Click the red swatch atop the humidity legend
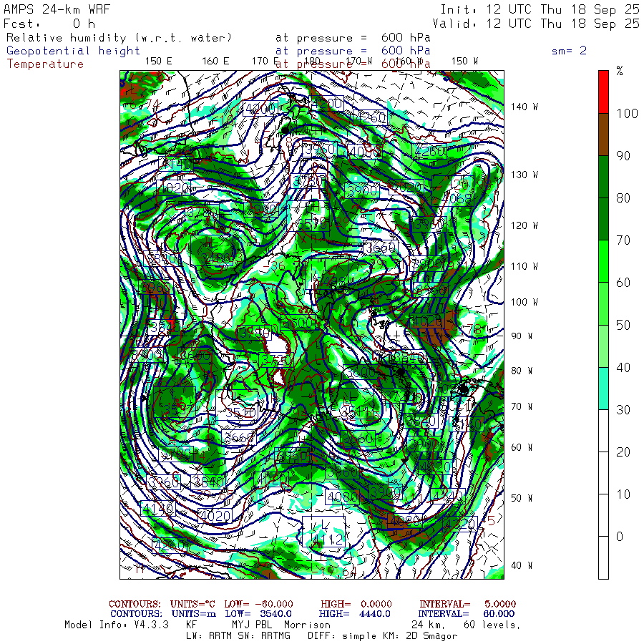The width and height of the screenshot is (644, 644). click(603, 92)
